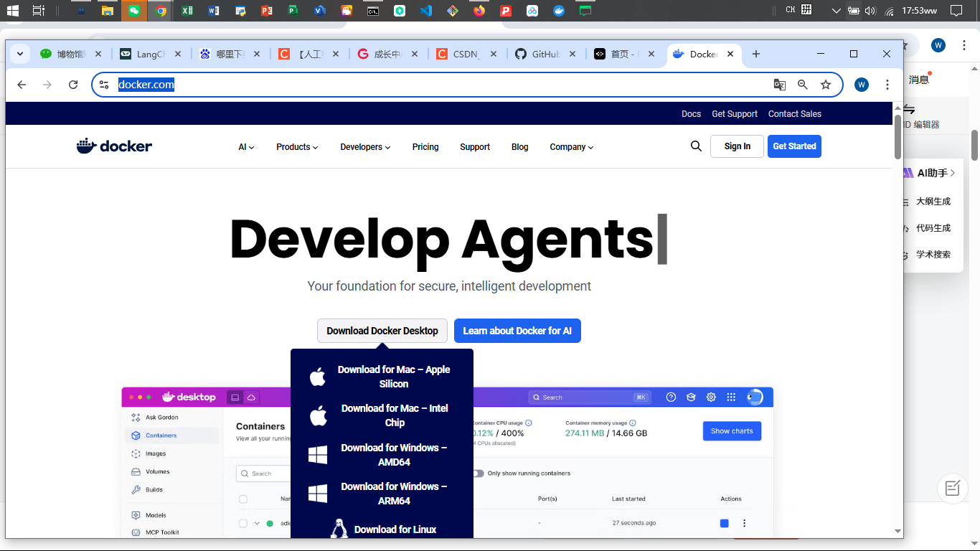Toggle Only show running containers switch
The width and height of the screenshot is (980, 551).
[x=478, y=474]
